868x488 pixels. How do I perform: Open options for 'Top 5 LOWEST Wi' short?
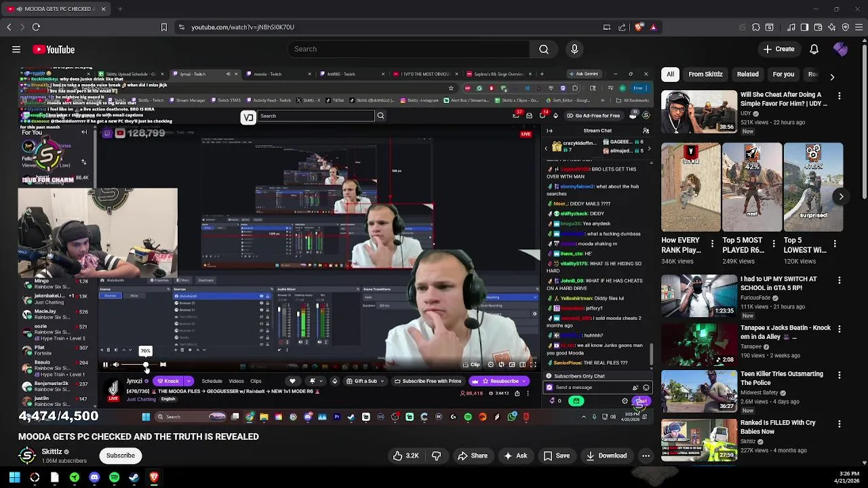[x=835, y=243]
